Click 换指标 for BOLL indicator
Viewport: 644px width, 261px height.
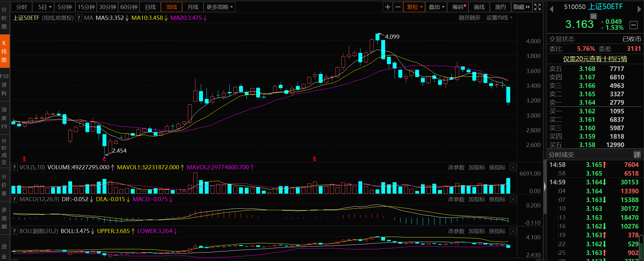[497, 231]
